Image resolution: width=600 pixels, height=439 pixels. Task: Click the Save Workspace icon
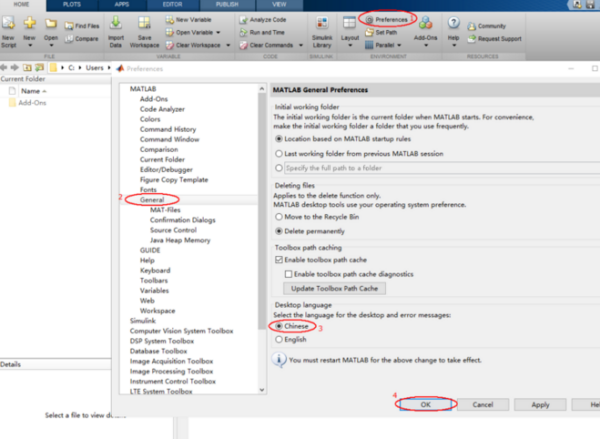point(144,23)
